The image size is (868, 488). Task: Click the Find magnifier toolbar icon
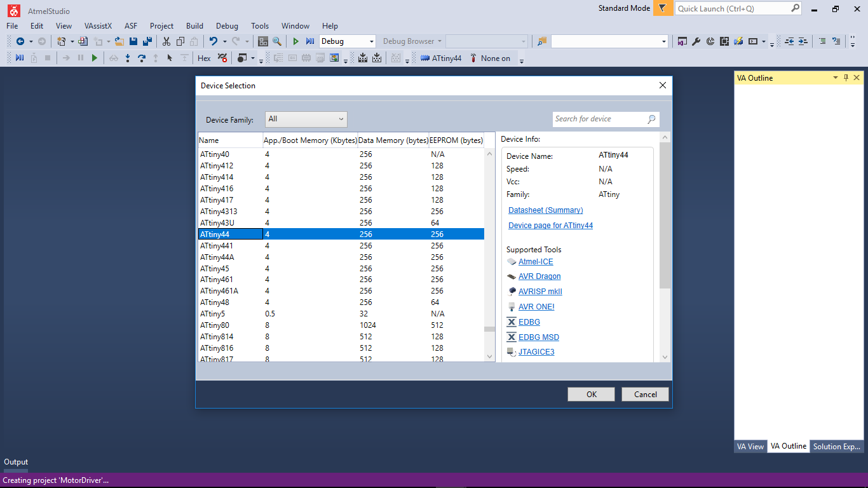coord(277,41)
